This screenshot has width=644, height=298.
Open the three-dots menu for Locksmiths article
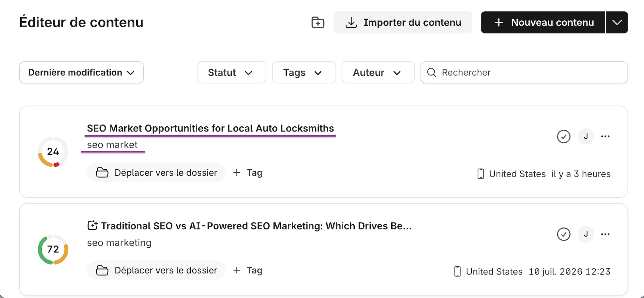pos(605,137)
